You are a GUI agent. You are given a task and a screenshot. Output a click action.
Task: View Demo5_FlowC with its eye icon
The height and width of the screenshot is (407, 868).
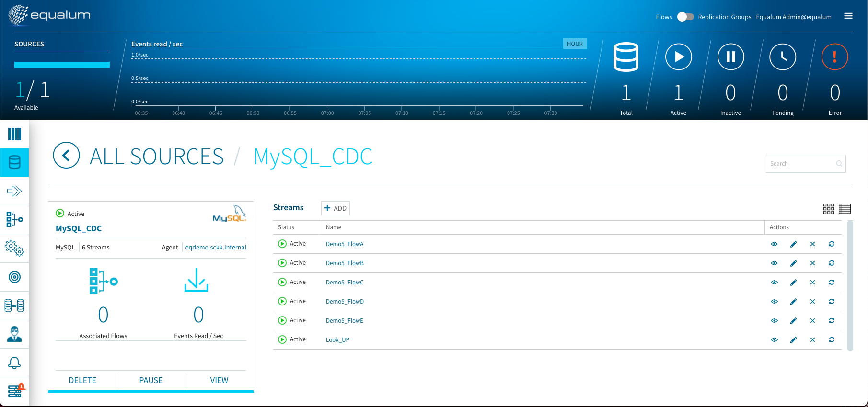click(774, 283)
